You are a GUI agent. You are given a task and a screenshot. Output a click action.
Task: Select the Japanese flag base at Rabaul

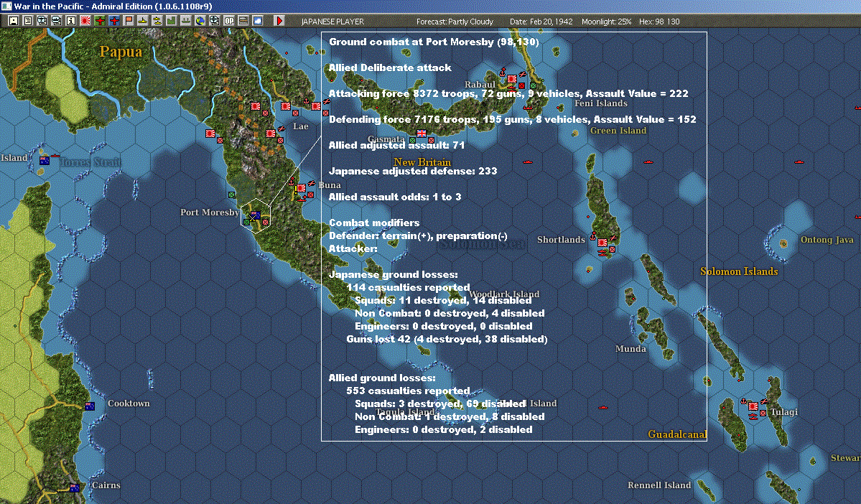[512, 80]
